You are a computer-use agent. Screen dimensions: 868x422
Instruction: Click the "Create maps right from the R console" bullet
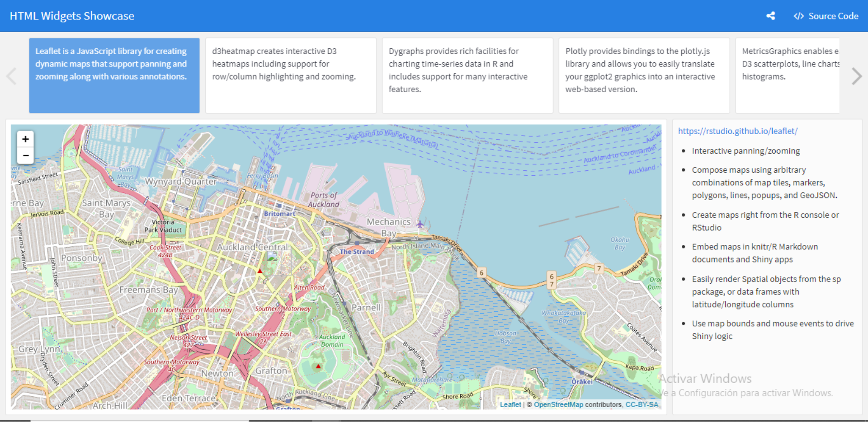click(765, 221)
